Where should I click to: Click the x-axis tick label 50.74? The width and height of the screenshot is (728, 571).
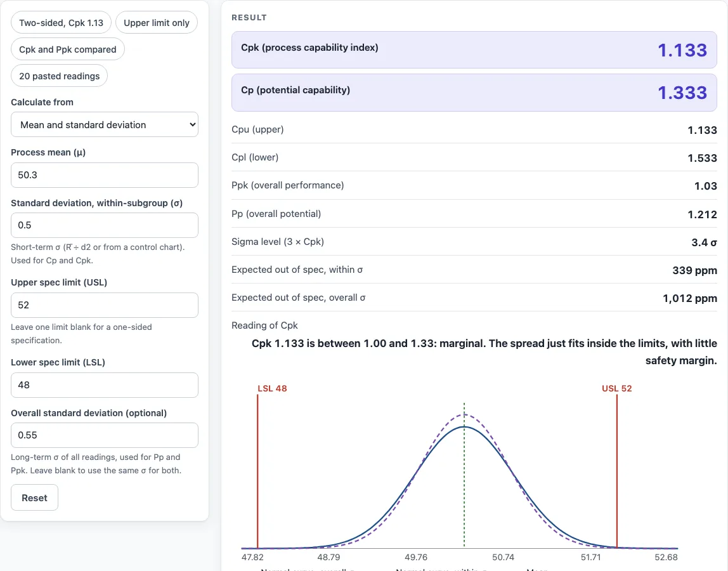point(504,557)
